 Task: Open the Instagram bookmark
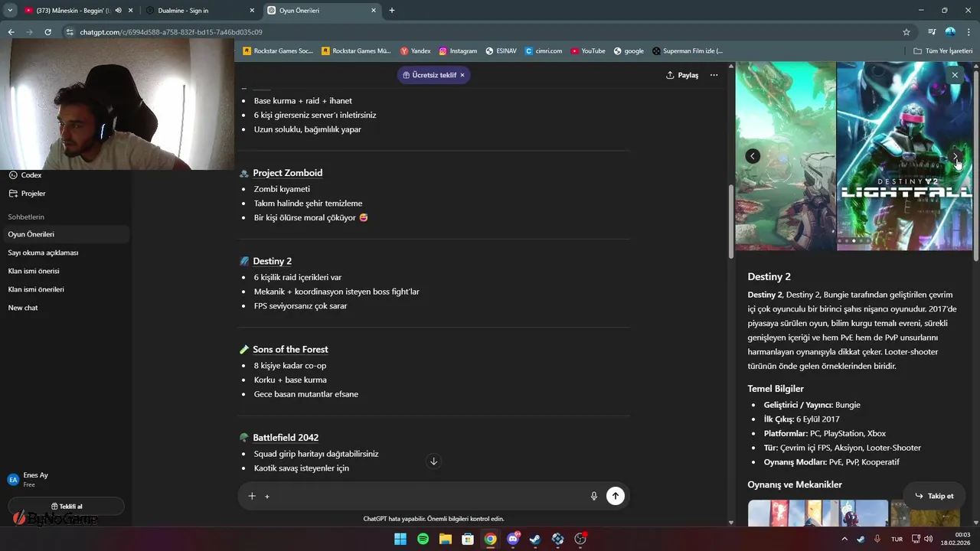(x=458, y=51)
